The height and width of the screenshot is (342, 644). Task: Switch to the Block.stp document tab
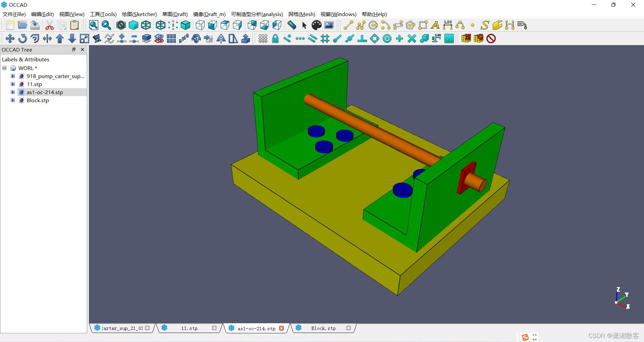pyautogui.click(x=323, y=328)
